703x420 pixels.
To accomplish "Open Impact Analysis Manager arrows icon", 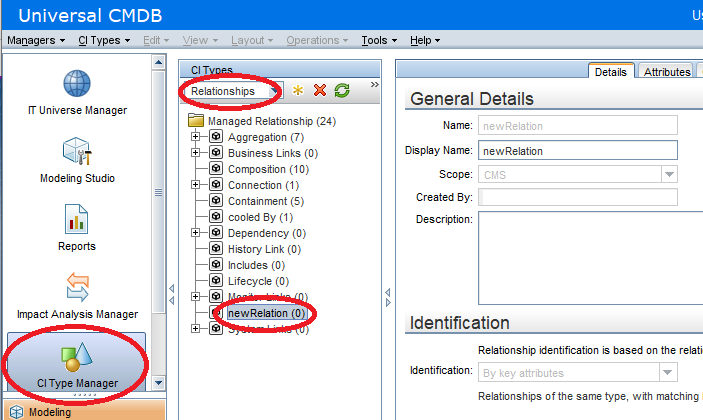I will tap(78, 287).
